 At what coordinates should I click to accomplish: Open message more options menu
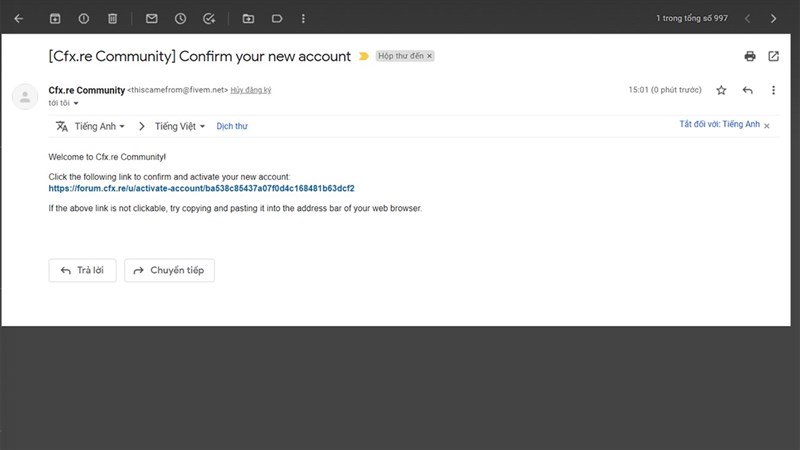pyautogui.click(x=773, y=90)
